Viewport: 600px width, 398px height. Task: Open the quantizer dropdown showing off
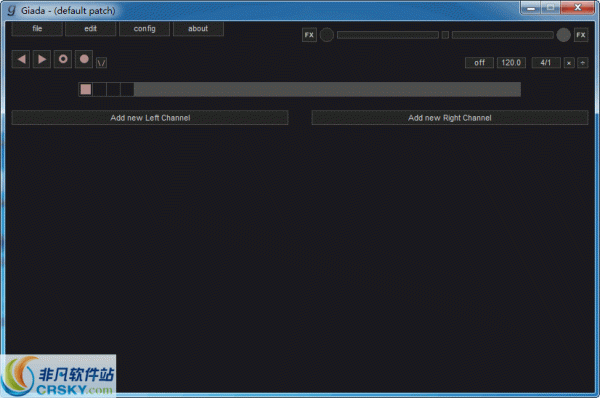479,63
